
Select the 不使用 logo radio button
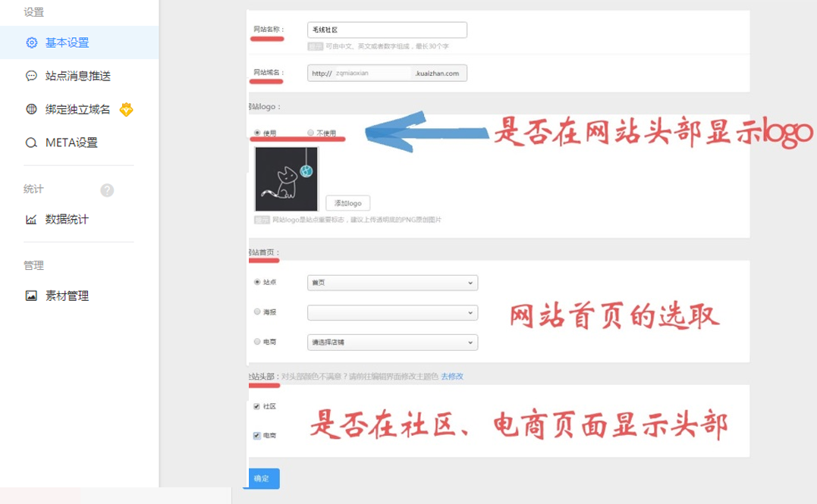pos(310,133)
